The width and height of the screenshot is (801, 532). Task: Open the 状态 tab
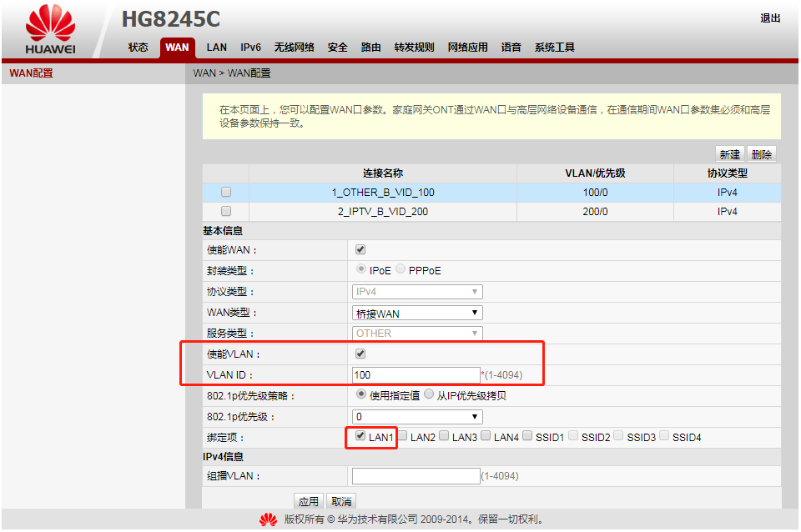(138, 48)
